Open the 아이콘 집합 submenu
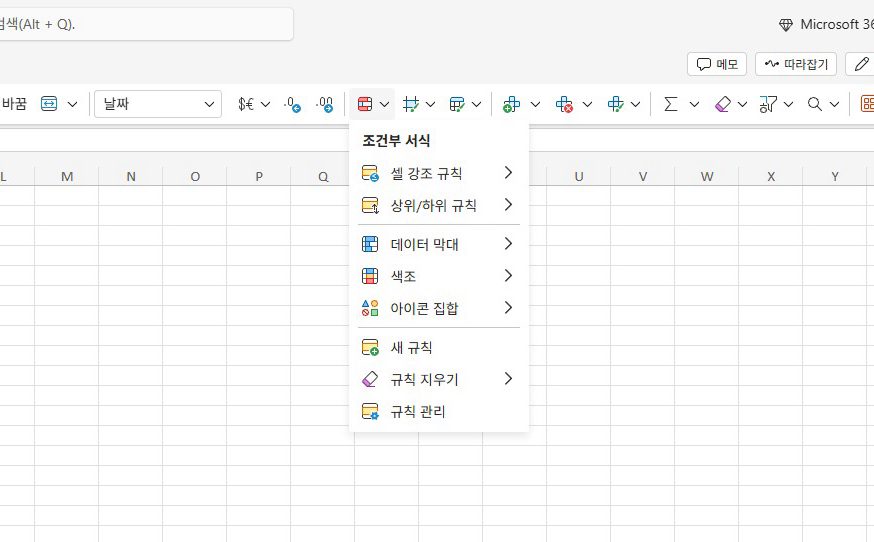 pyautogui.click(x=439, y=308)
